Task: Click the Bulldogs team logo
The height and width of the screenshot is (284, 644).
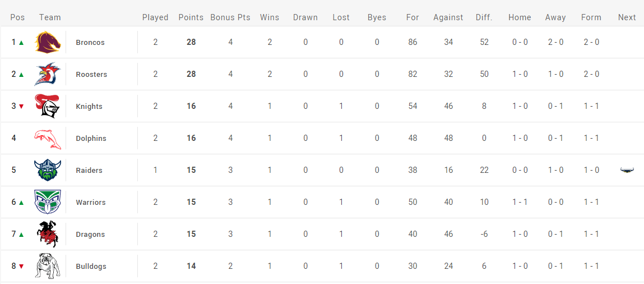Action: (48, 266)
